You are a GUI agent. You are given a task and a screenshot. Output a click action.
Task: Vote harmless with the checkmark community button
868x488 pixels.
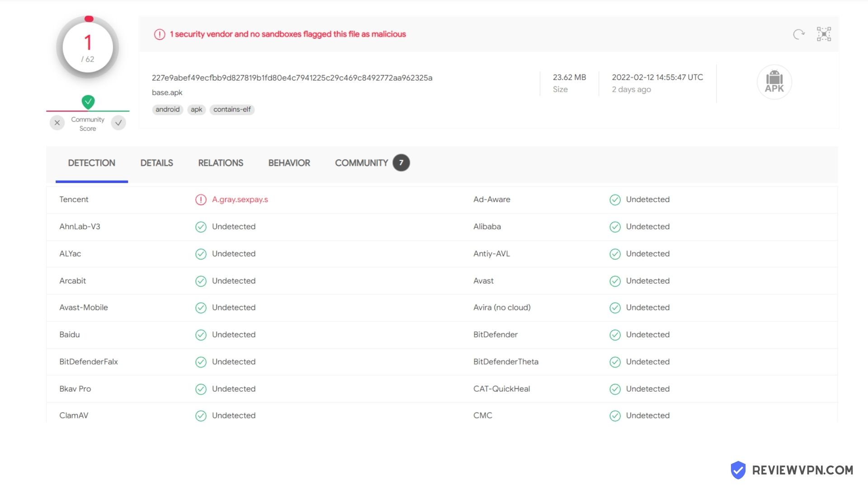[x=118, y=123]
